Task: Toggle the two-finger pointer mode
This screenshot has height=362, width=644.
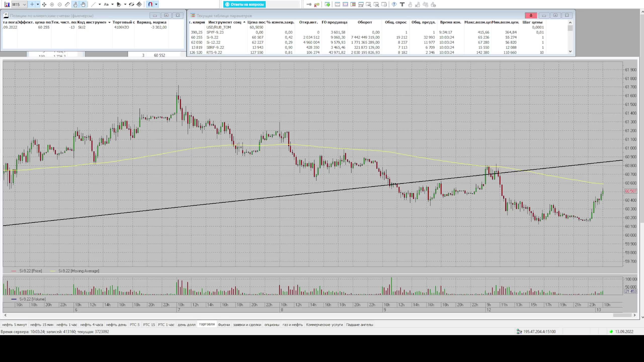Action: click(75, 4)
